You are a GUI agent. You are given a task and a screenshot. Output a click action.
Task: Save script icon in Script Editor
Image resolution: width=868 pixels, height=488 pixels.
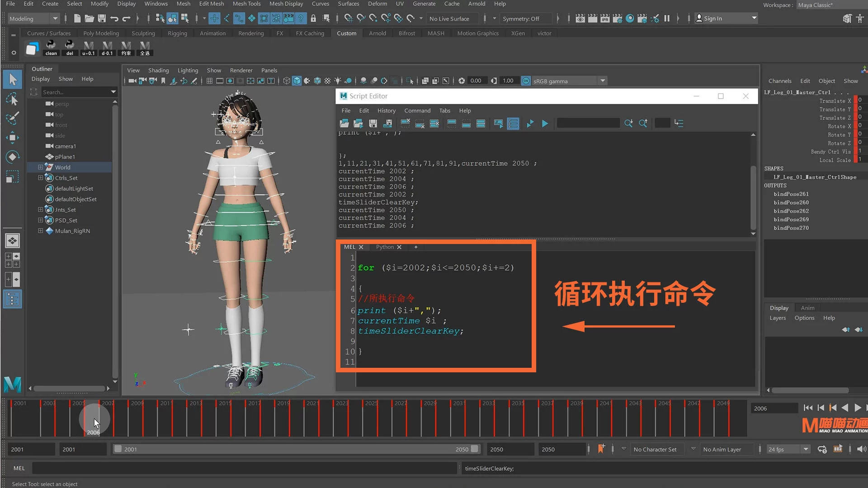click(373, 123)
